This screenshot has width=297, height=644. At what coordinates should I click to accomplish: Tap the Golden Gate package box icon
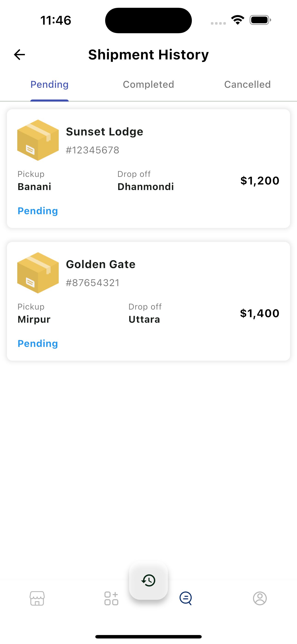[x=38, y=272]
